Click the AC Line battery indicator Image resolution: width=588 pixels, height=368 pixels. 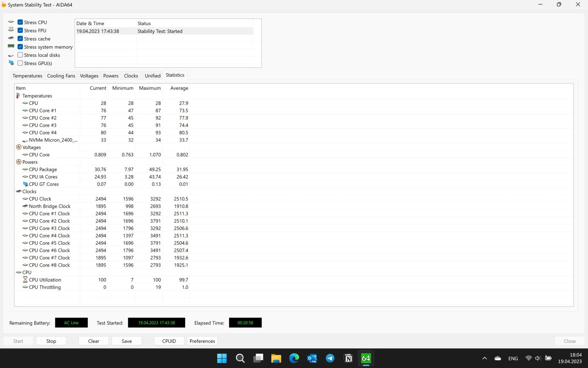click(71, 323)
